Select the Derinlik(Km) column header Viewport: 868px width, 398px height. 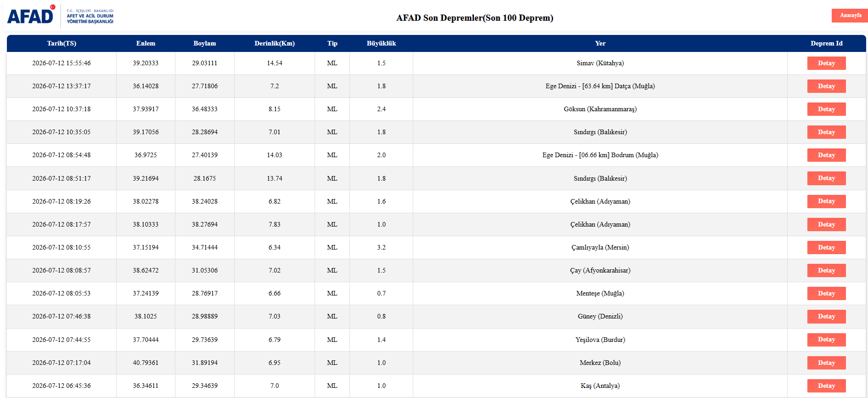click(x=275, y=43)
